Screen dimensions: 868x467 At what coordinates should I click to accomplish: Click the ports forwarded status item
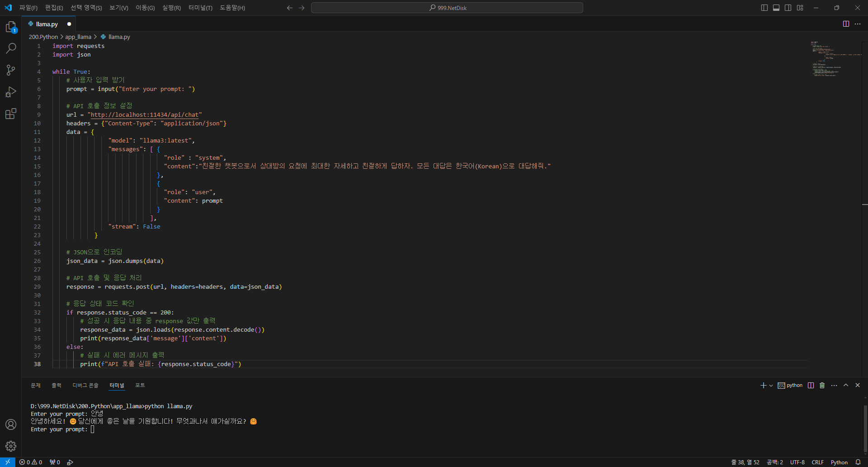[55, 462]
